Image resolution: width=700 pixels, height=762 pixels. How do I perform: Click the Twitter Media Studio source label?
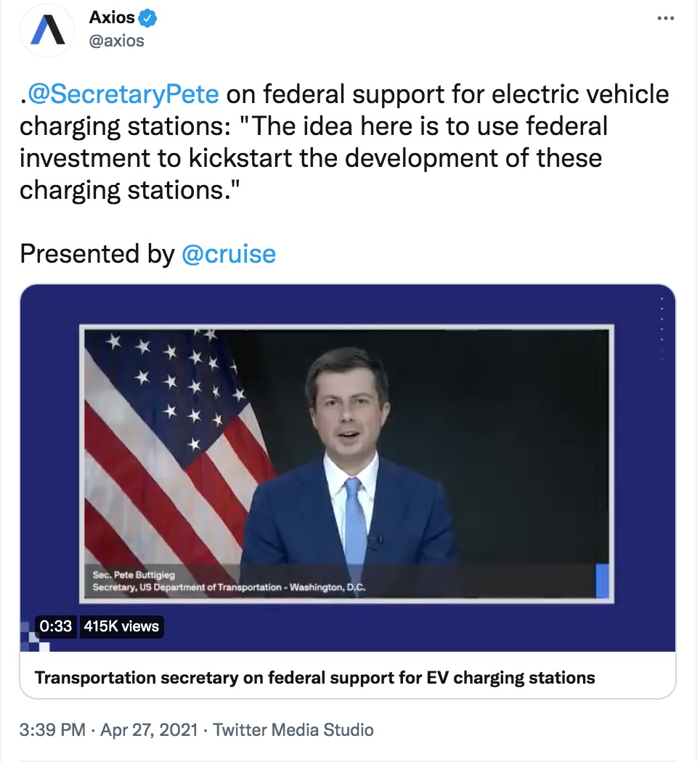[293, 730]
